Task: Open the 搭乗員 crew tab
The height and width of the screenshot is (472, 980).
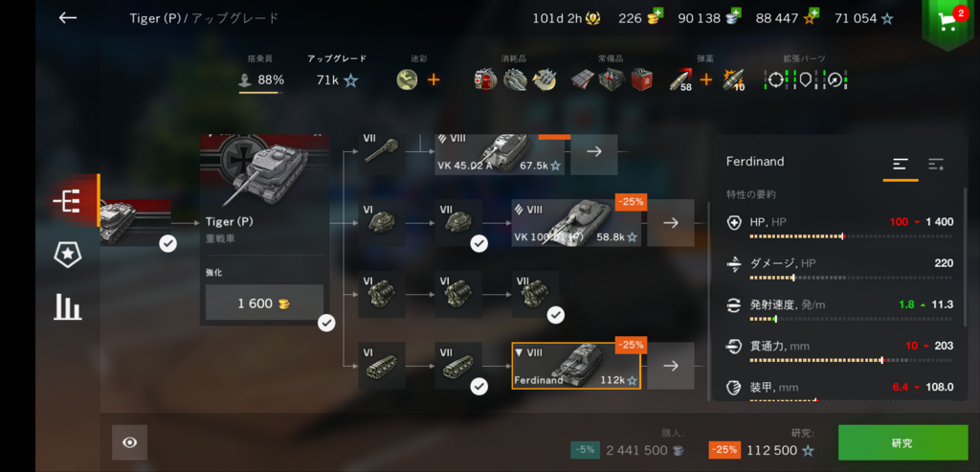Action: pos(261,74)
